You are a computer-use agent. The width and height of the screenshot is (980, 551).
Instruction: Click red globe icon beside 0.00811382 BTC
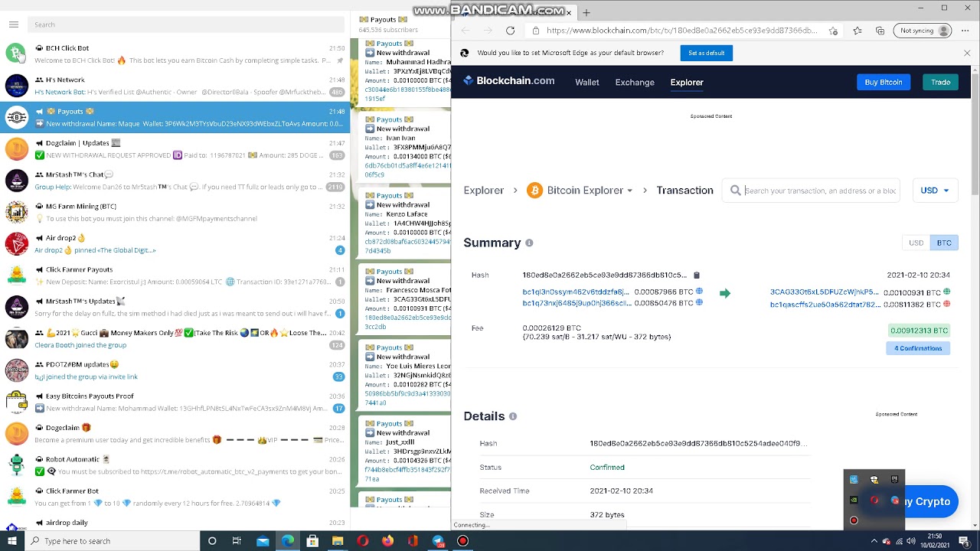pyautogui.click(x=947, y=304)
